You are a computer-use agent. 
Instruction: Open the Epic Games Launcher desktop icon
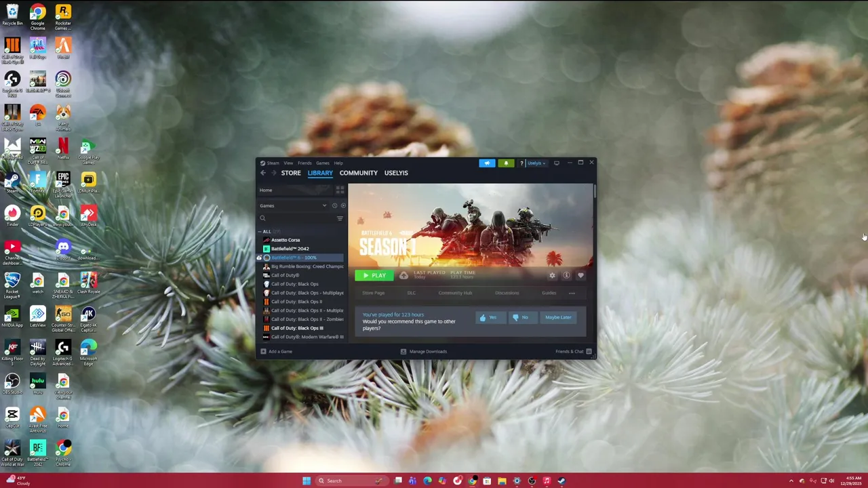pyautogui.click(x=62, y=184)
